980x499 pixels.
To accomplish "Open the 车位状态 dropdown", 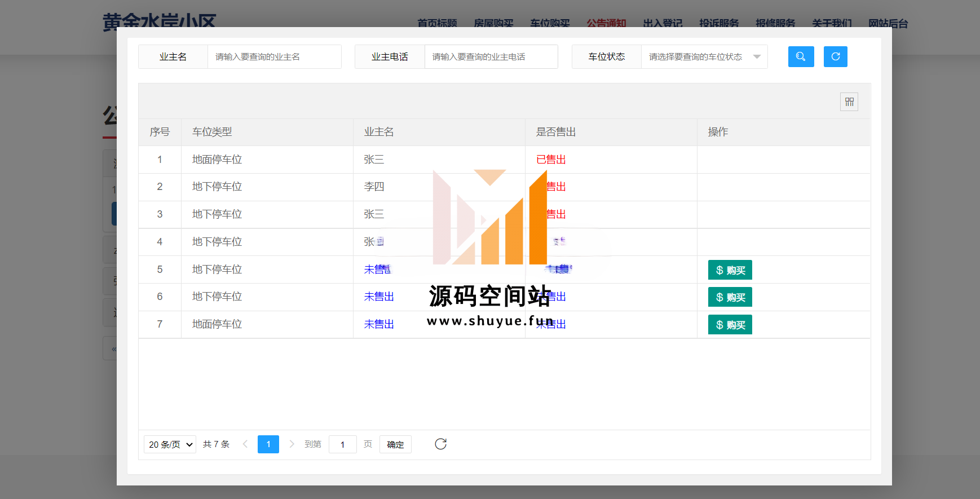I will point(704,57).
